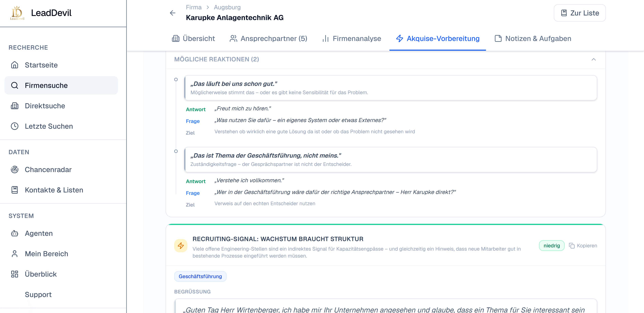The height and width of the screenshot is (313, 644).
Task: Click the Überblick grid icon
Action: pos(14,274)
